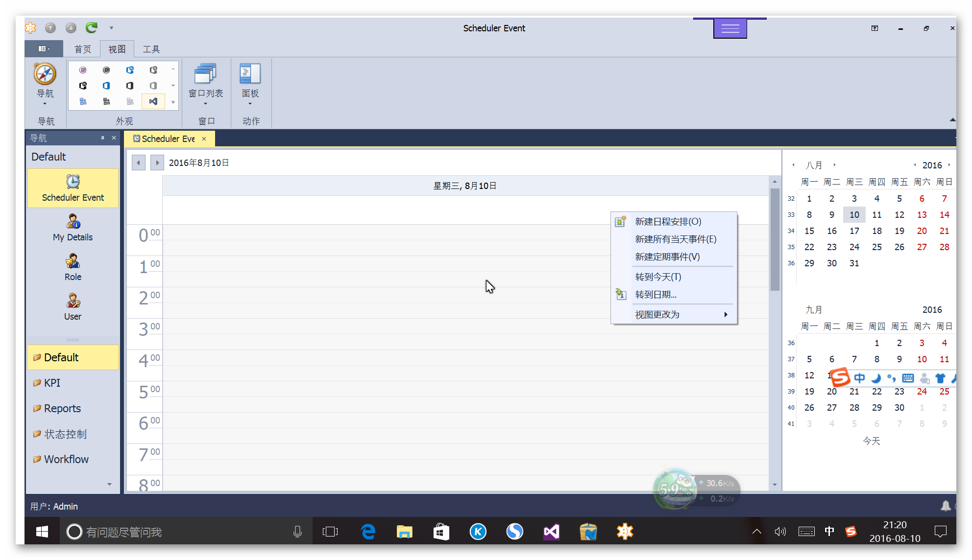This screenshot has height=560, width=972.
Task: Click 转到今天(T) in the context menu
Action: 658,277
